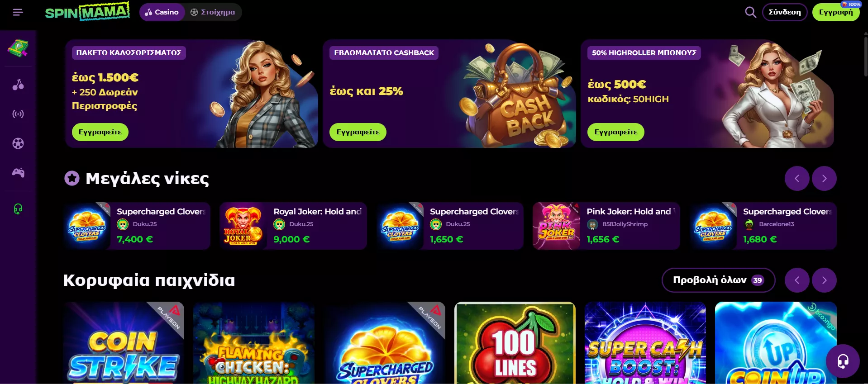Show previous Μεγάλες νίκες items with left arrow
This screenshot has width=868, height=384.
tap(797, 178)
